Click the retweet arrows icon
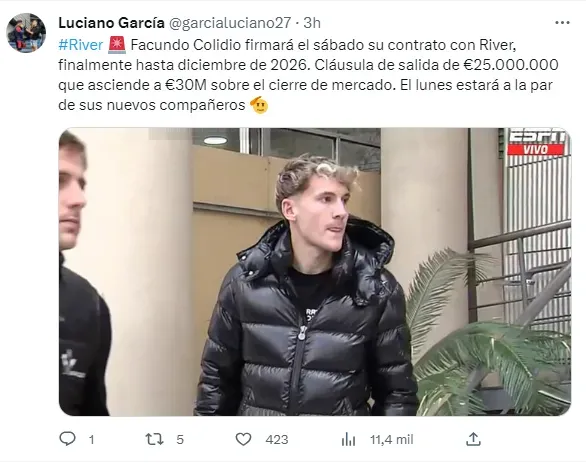The width and height of the screenshot is (586, 465). (x=154, y=439)
